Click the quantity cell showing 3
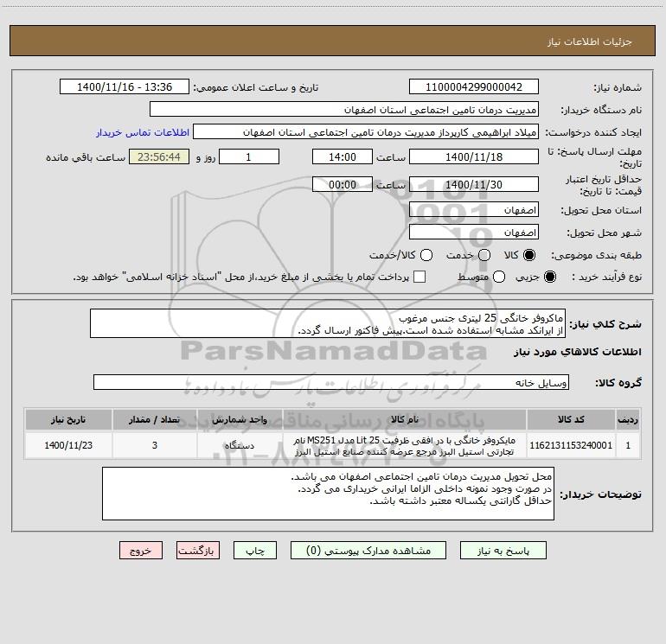 tap(155, 445)
